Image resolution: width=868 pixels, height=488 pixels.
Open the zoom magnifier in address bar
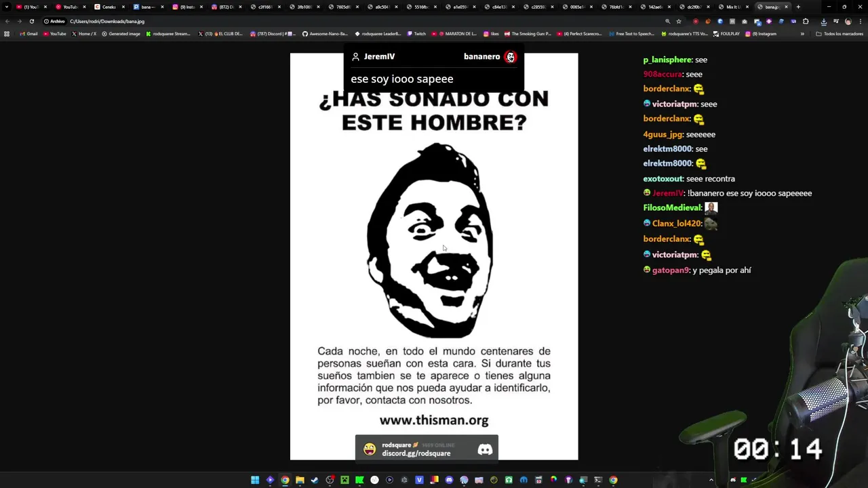click(x=668, y=21)
